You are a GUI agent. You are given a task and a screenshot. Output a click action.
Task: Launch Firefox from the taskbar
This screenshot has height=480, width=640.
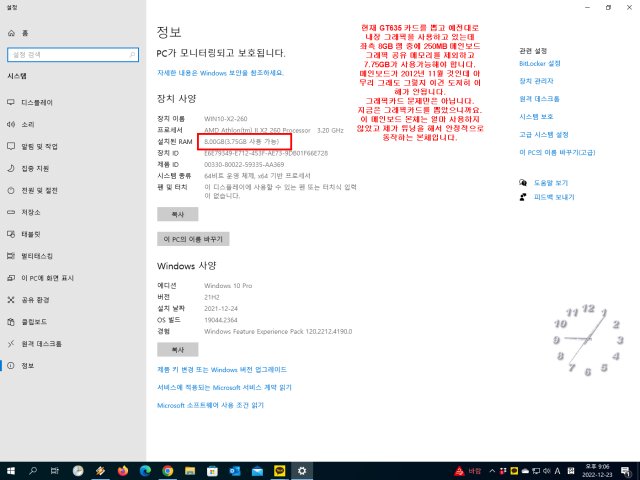point(123,471)
